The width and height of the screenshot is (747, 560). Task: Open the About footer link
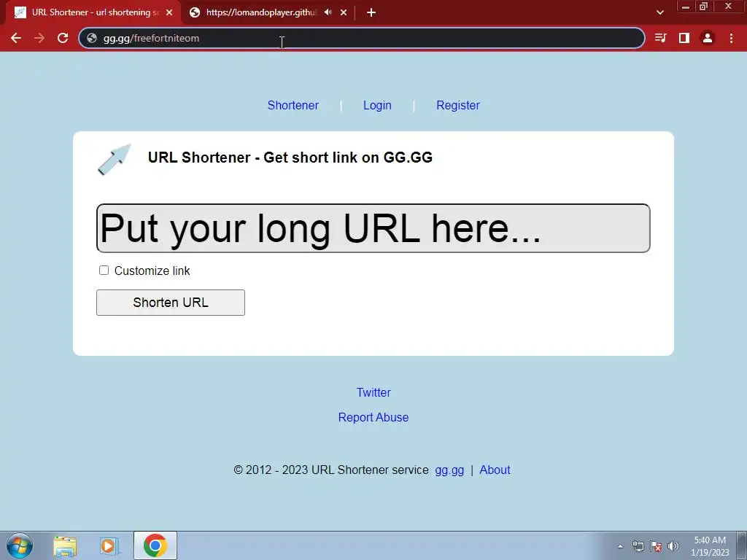pyautogui.click(x=495, y=470)
